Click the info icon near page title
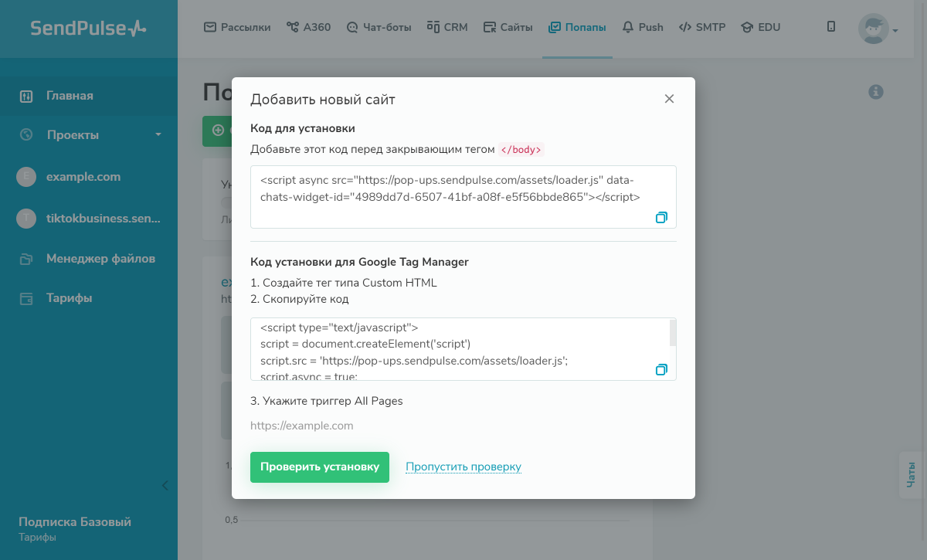The height and width of the screenshot is (560, 927). click(x=876, y=92)
